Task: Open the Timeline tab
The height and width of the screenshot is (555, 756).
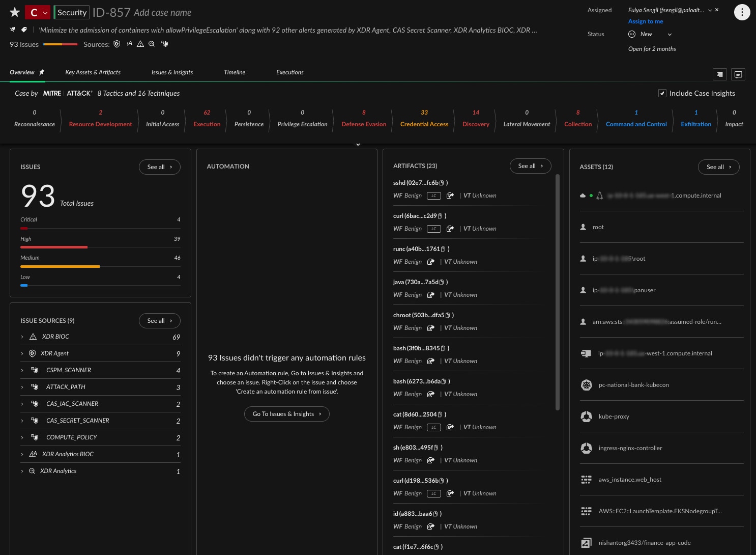Action: (235, 72)
